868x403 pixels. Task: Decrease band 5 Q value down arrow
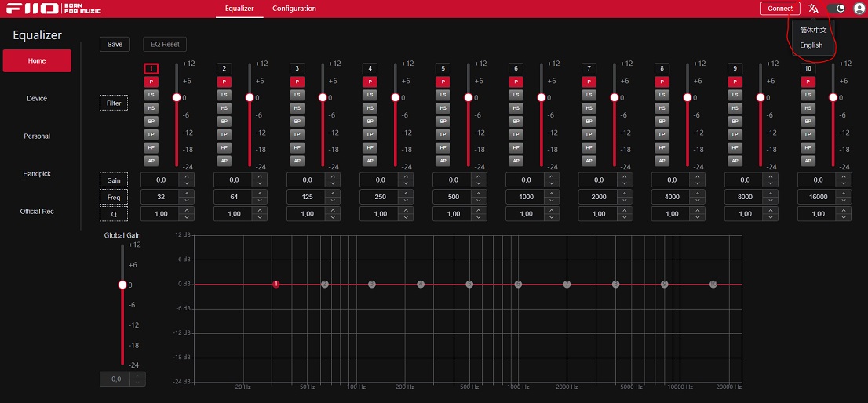pyautogui.click(x=479, y=218)
